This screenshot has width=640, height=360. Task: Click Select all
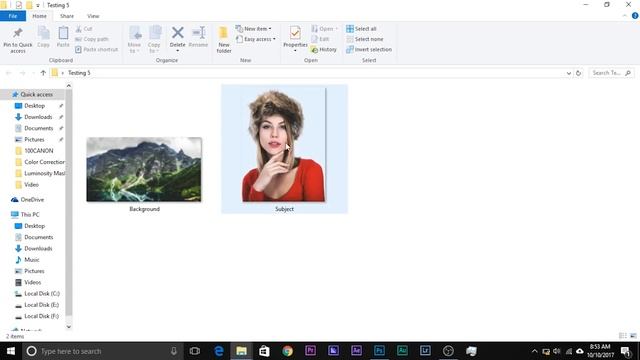coord(361,29)
